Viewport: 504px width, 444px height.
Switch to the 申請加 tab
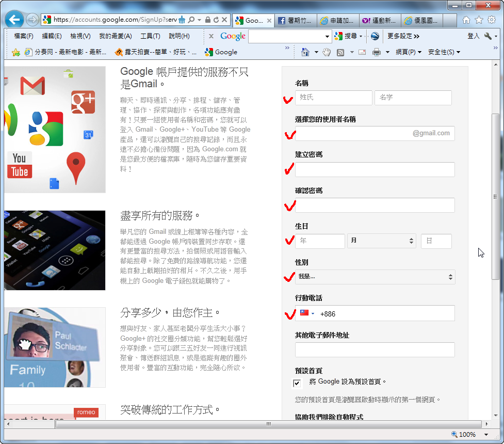click(x=337, y=21)
